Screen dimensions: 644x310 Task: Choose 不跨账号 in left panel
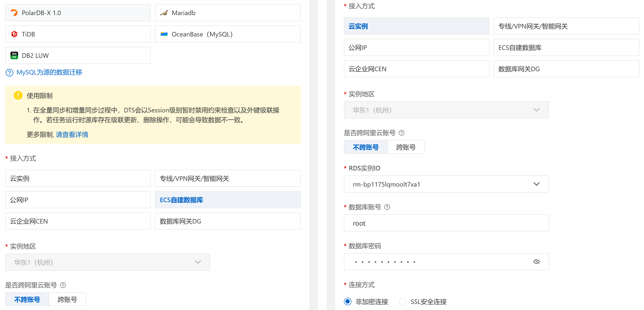[27, 299]
